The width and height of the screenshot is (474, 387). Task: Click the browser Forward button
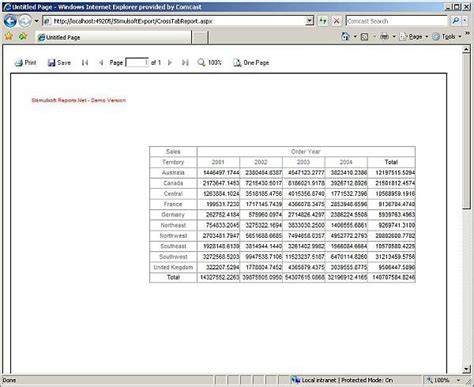tap(25, 21)
